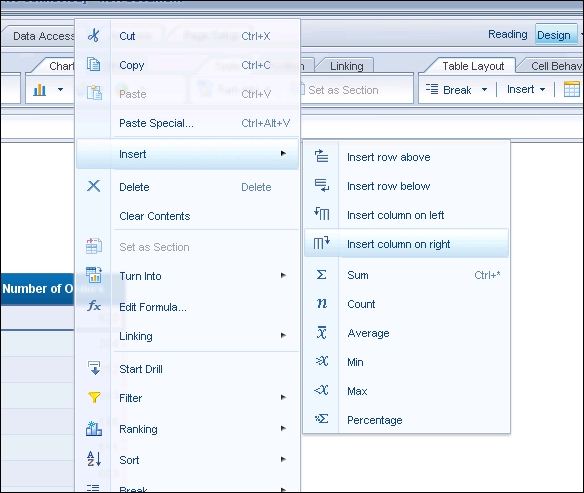
Task: Switch to the Linking tab
Action: tap(346, 66)
